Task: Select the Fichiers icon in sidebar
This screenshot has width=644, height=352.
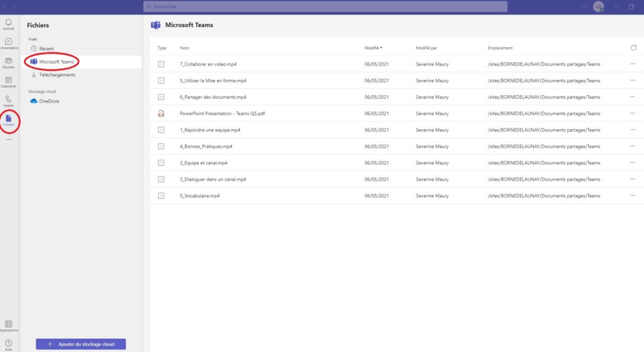Action: coord(8,120)
